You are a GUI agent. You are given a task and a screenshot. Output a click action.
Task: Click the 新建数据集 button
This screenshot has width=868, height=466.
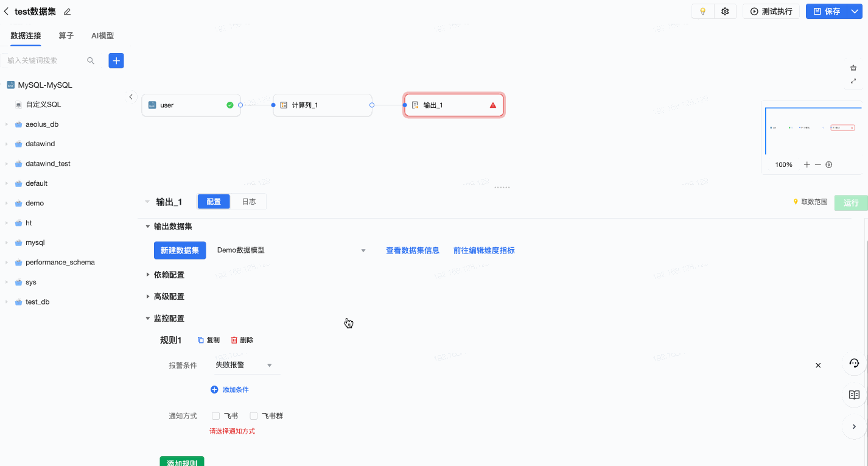click(180, 250)
